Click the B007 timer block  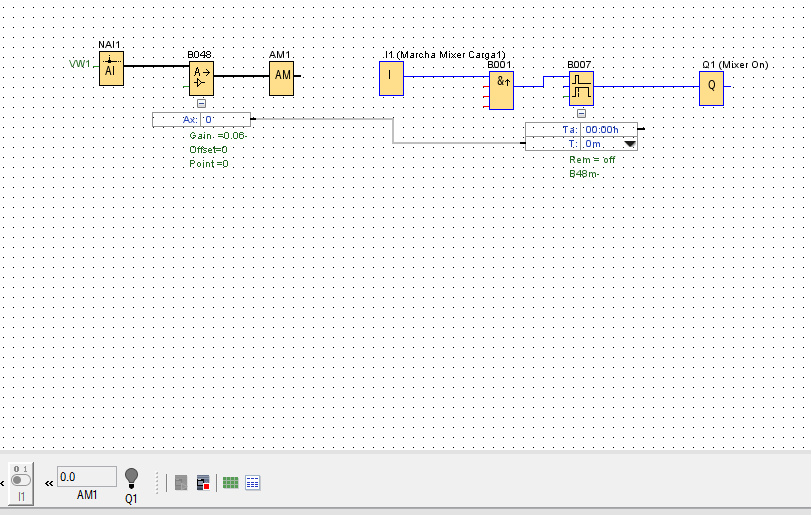click(581, 88)
